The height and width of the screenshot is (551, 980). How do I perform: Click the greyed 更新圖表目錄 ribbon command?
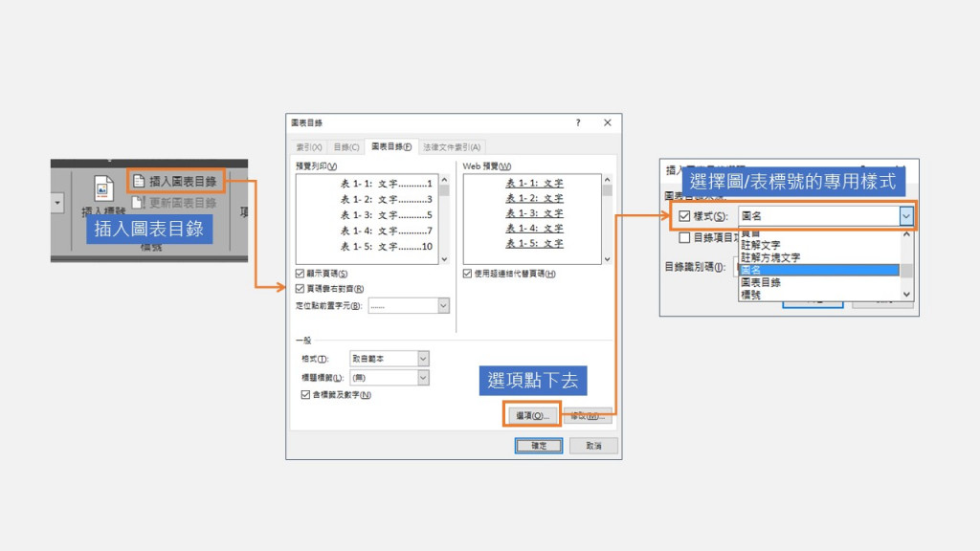pos(174,203)
